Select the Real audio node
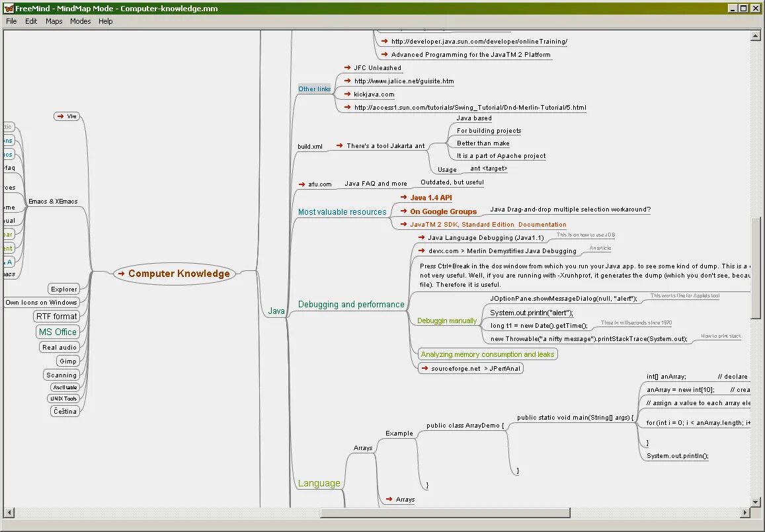Viewport: 765px width, 532px height. click(x=59, y=347)
